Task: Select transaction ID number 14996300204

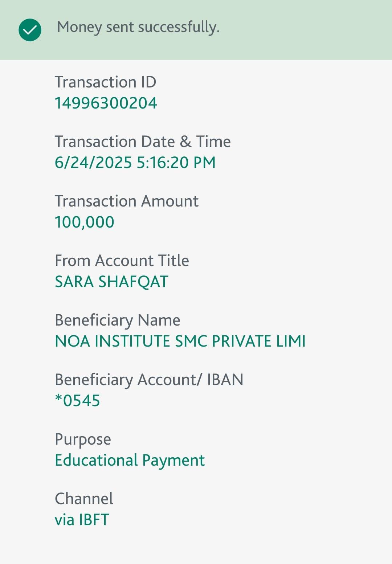Action: 106,103
